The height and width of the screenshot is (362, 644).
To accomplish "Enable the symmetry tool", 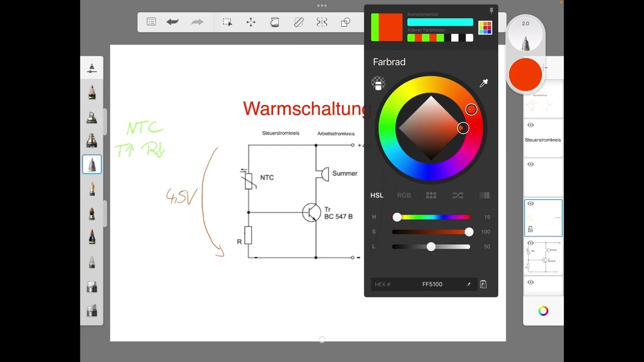I will (x=322, y=22).
